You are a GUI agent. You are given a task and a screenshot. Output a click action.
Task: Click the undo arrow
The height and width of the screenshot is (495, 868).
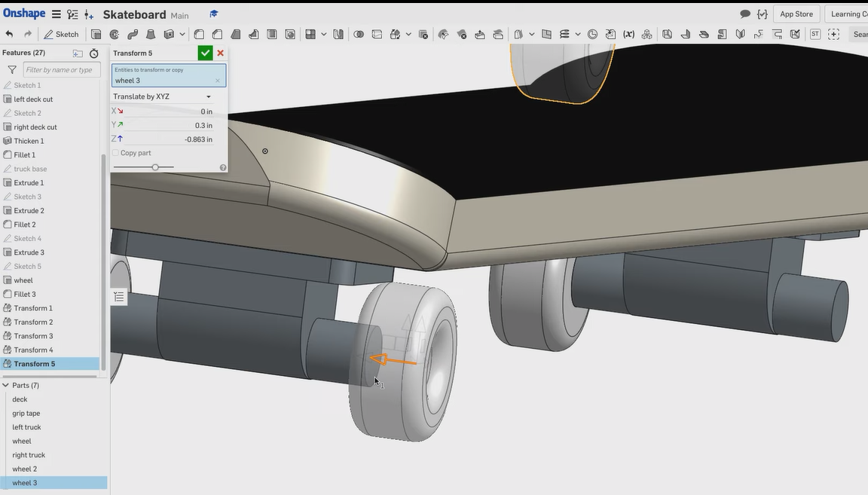(x=9, y=34)
